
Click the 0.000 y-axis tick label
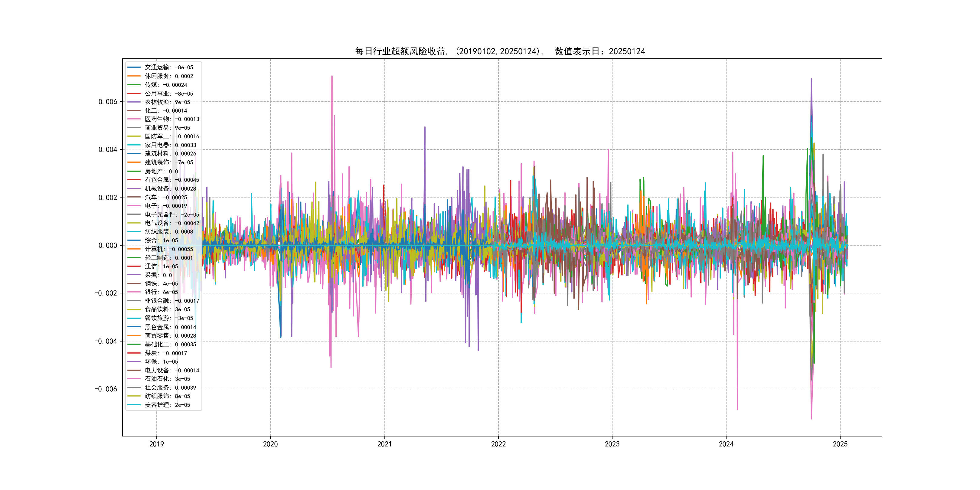tap(108, 245)
